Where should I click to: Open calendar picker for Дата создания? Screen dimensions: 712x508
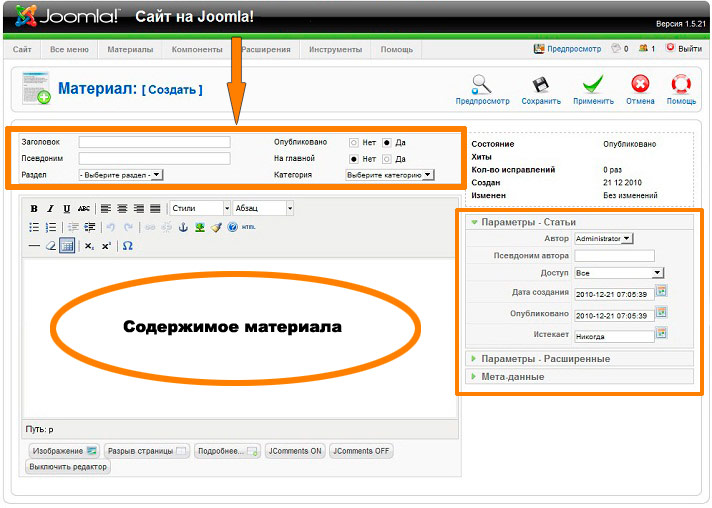[661, 292]
